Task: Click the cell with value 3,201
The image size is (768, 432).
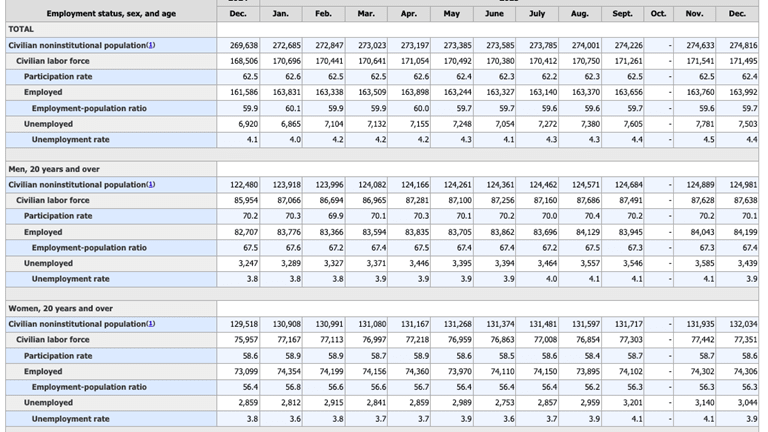Action: click(623, 403)
